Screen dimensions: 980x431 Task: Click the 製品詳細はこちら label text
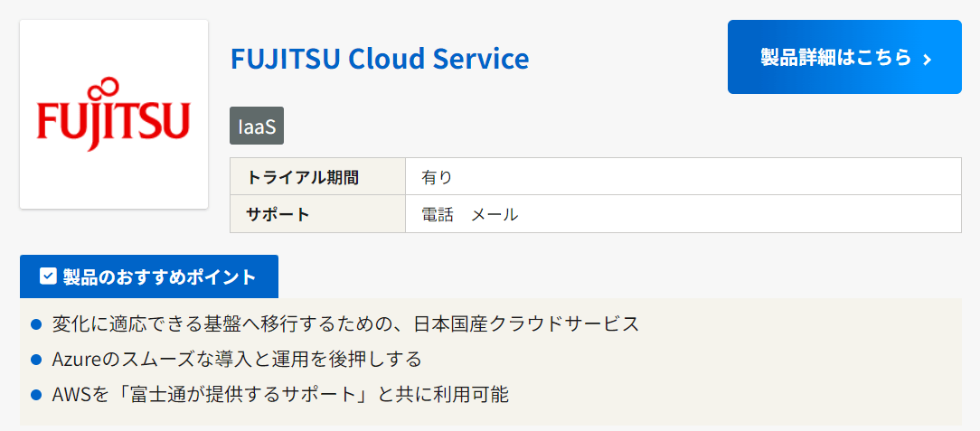(x=835, y=57)
